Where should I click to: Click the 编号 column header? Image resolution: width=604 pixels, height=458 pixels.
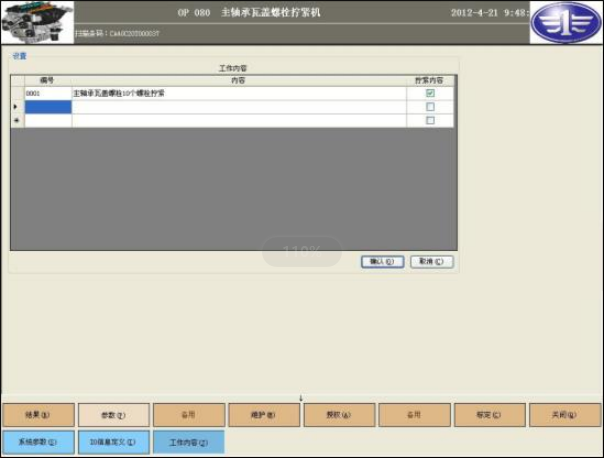click(48, 81)
